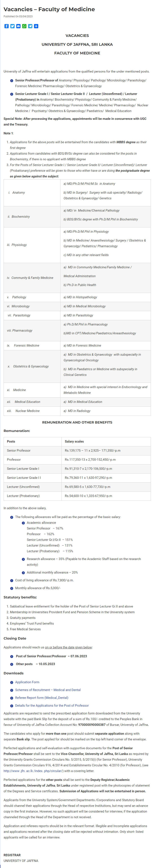Click bullet icon beside Application Form
157x868 pixels.
(x=12, y=682)
